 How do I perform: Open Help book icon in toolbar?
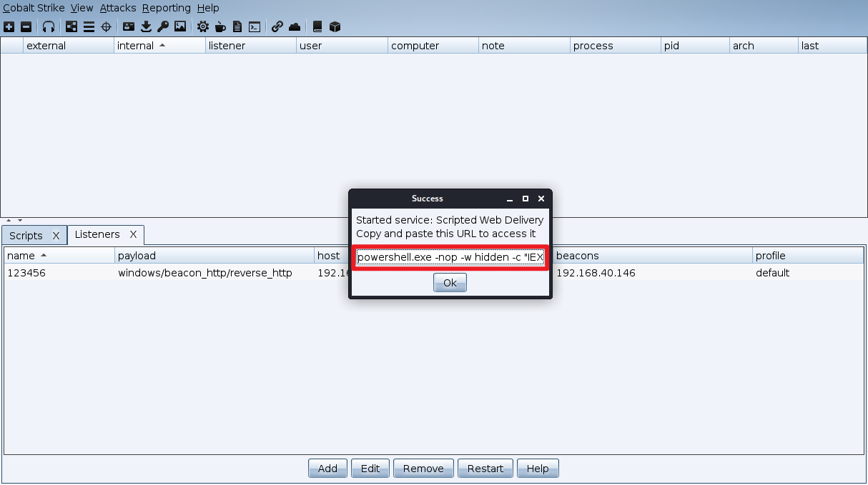click(x=317, y=27)
